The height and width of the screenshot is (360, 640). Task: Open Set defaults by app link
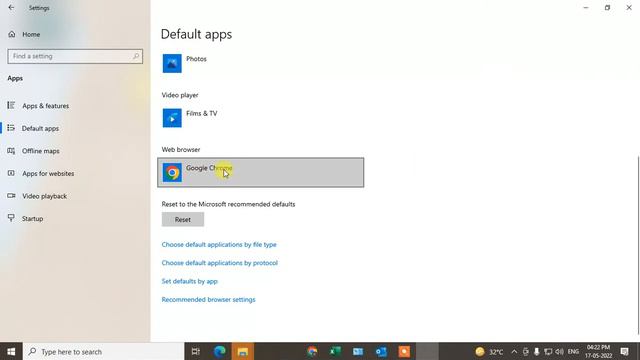point(189,281)
